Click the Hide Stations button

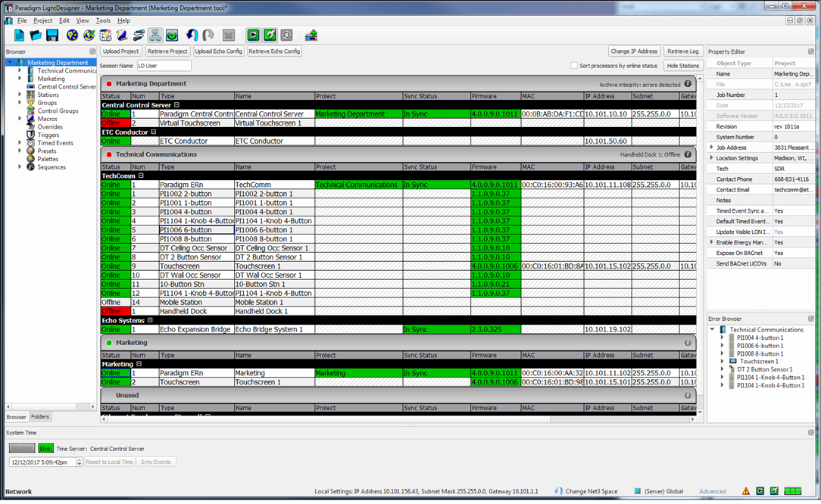682,65
